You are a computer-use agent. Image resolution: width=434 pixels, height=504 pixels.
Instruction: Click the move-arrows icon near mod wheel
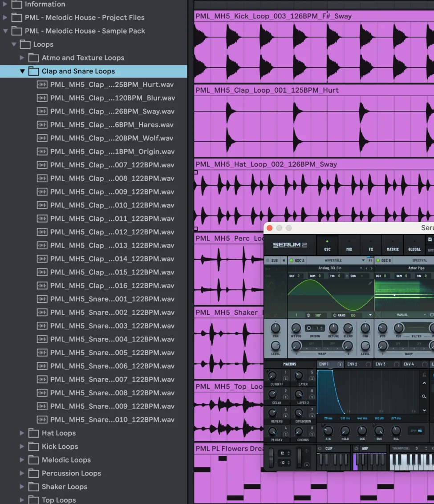pyautogui.click(x=306, y=451)
